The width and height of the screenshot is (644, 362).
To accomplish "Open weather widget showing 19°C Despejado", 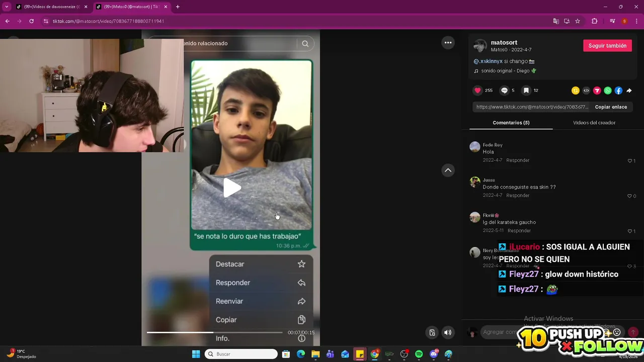I will [21, 354].
